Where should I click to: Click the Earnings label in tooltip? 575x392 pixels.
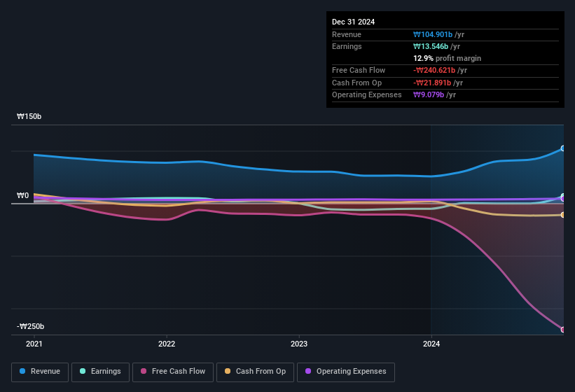347,46
